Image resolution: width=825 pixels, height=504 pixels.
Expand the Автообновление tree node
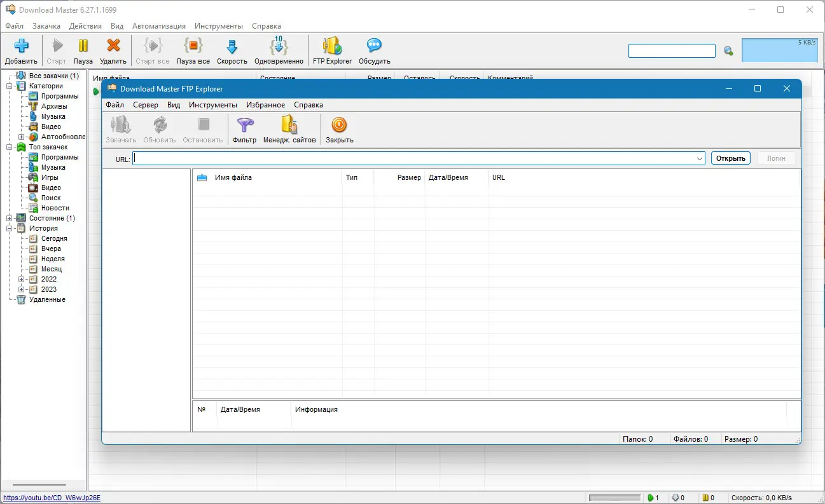[22, 137]
